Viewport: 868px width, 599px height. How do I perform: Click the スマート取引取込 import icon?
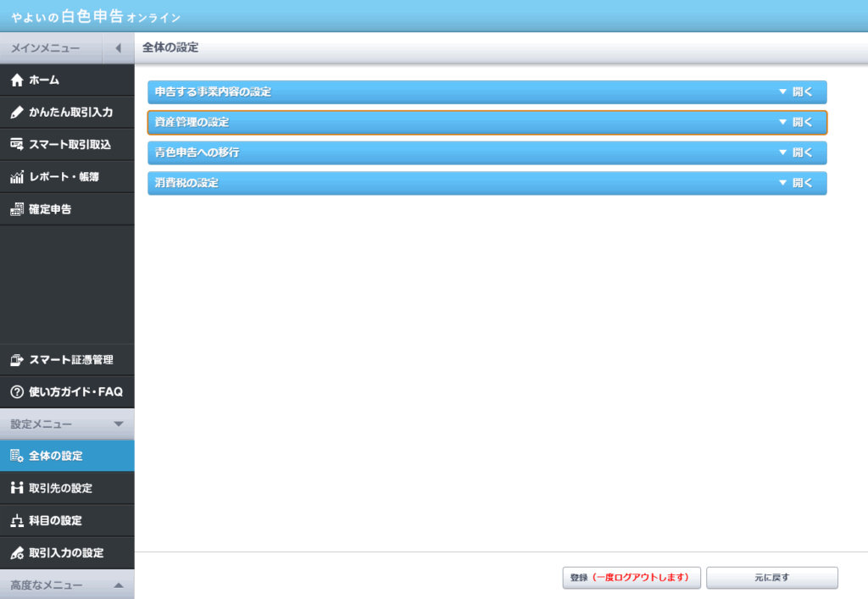[16, 145]
